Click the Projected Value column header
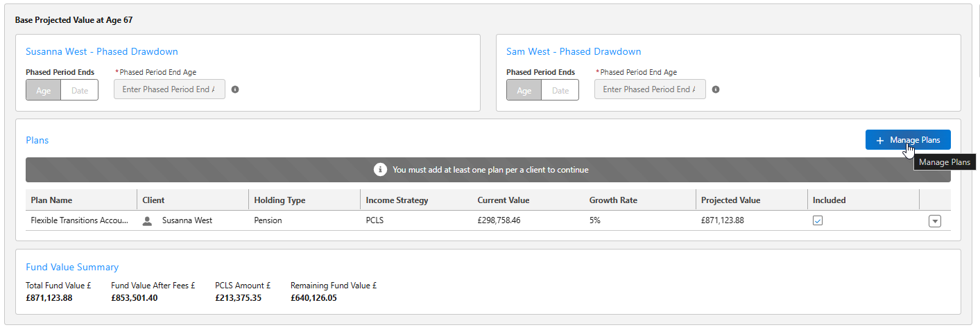Screen dimensions: 980x332 (x=730, y=200)
